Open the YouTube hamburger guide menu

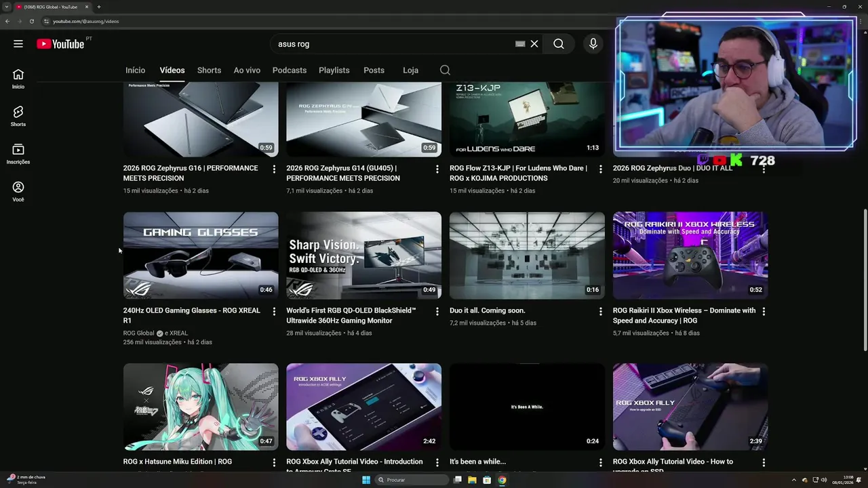pos(18,44)
